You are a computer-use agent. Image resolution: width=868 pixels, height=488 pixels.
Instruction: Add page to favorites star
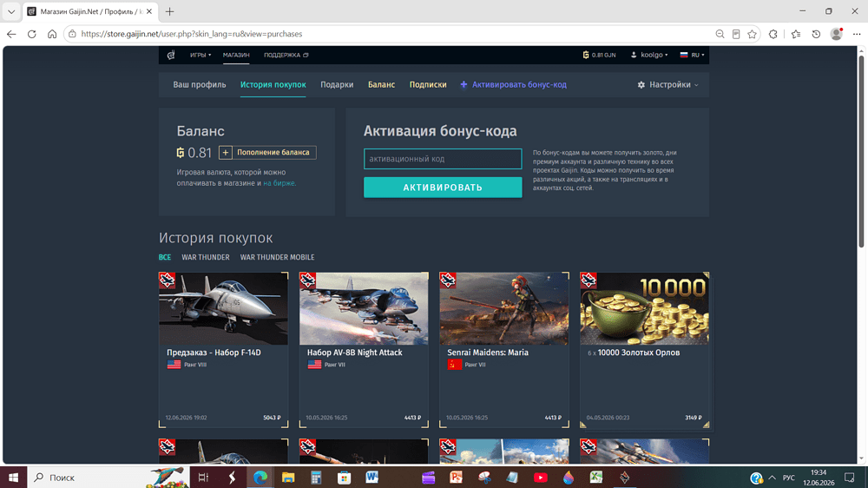(752, 34)
